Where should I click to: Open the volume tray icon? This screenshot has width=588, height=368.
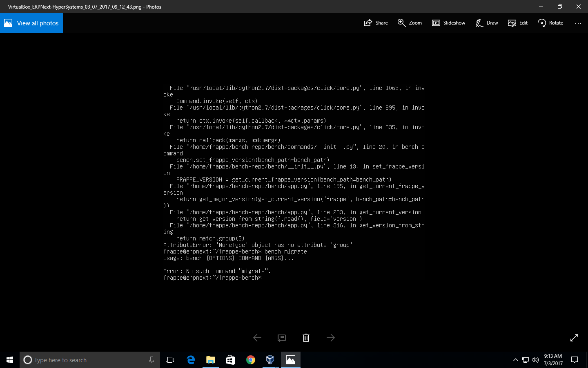click(x=535, y=360)
